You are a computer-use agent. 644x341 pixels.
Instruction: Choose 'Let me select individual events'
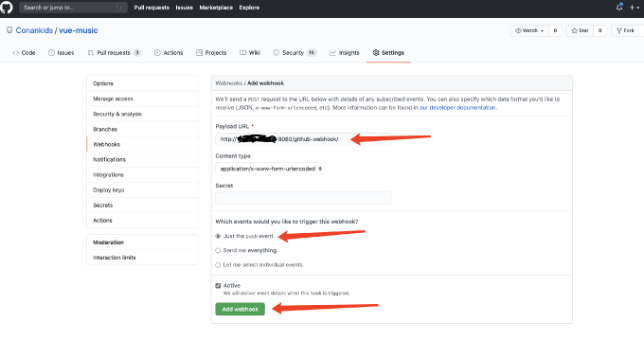pyautogui.click(x=218, y=265)
